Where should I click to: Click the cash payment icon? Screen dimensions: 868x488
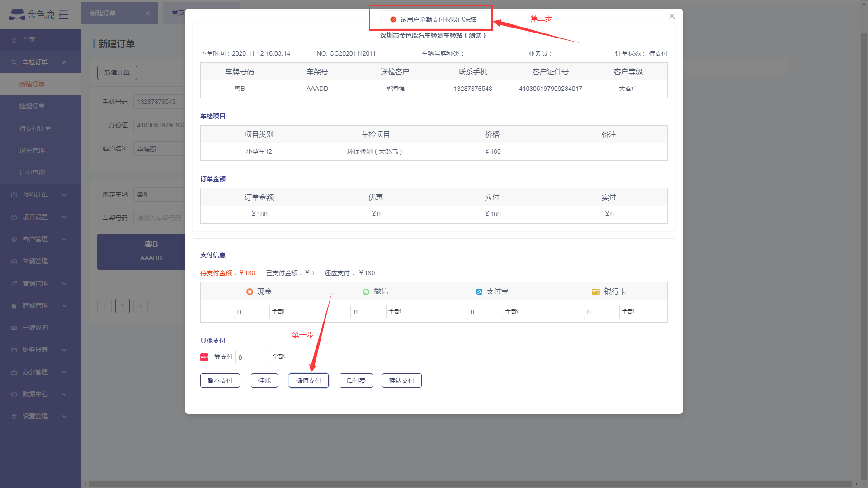pos(250,291)
